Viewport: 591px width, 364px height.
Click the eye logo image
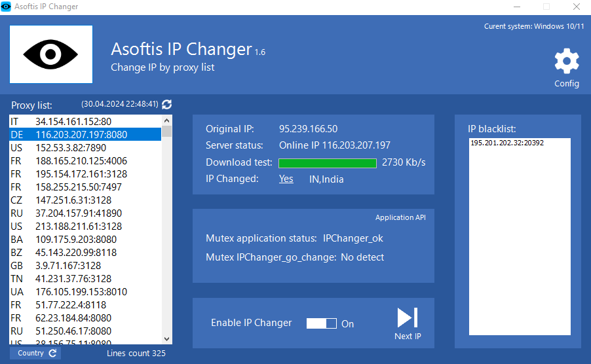pyautogui.click(x=51, y=54)
